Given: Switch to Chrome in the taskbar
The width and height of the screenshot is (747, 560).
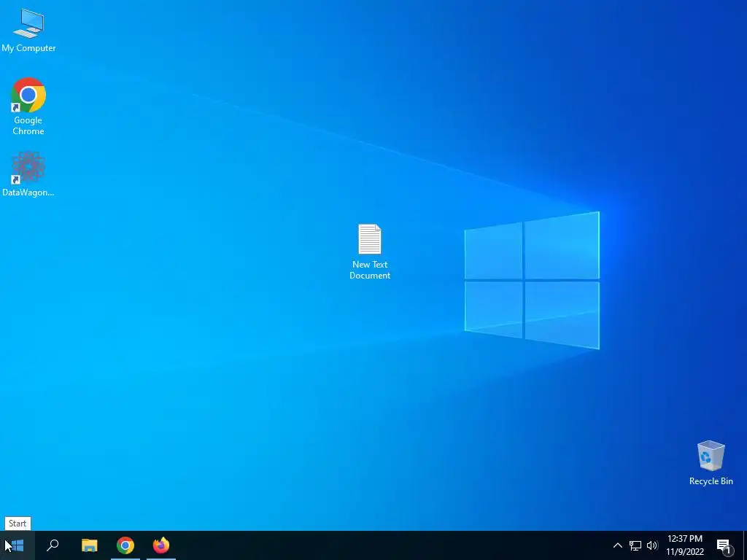Looking at the screenshot, I should [x=125, y=545].
